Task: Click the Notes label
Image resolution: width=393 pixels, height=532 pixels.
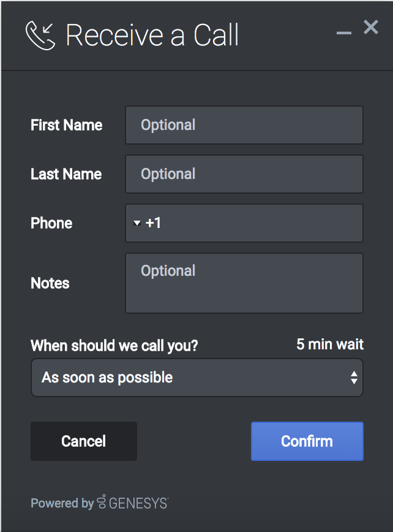Action: [50, 283]
